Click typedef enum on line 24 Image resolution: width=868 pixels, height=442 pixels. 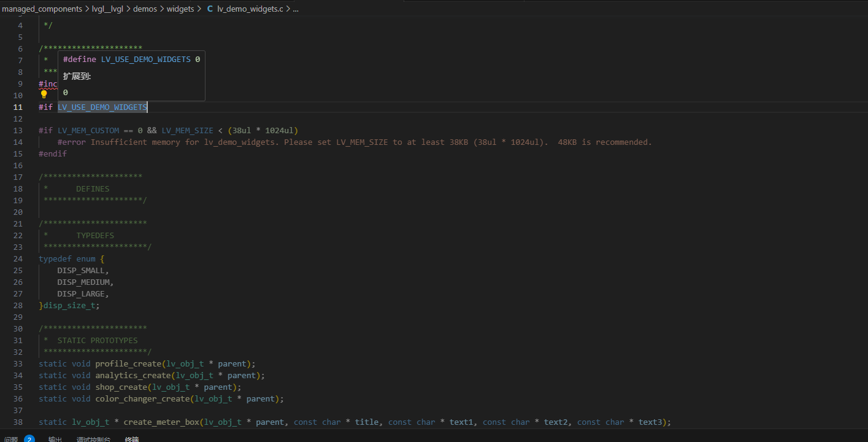pos(67,258)
